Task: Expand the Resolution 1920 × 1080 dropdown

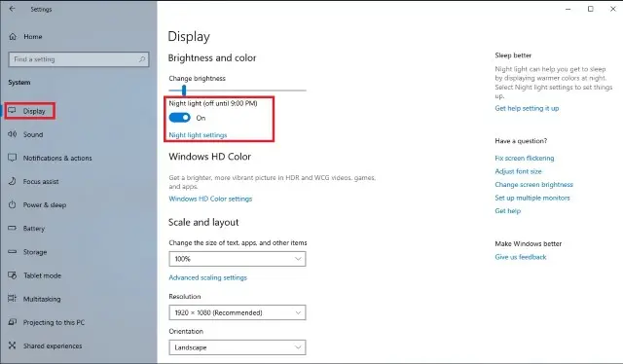Action: [238, 312]
